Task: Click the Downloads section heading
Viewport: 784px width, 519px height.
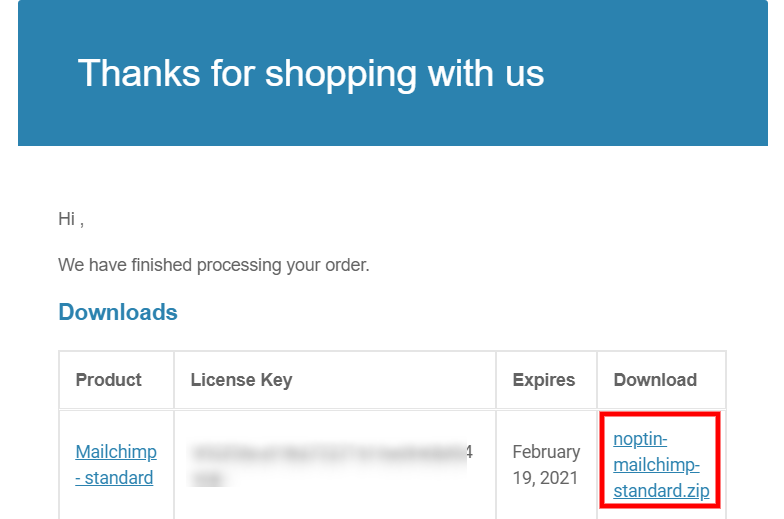Action: coord(118,312)
